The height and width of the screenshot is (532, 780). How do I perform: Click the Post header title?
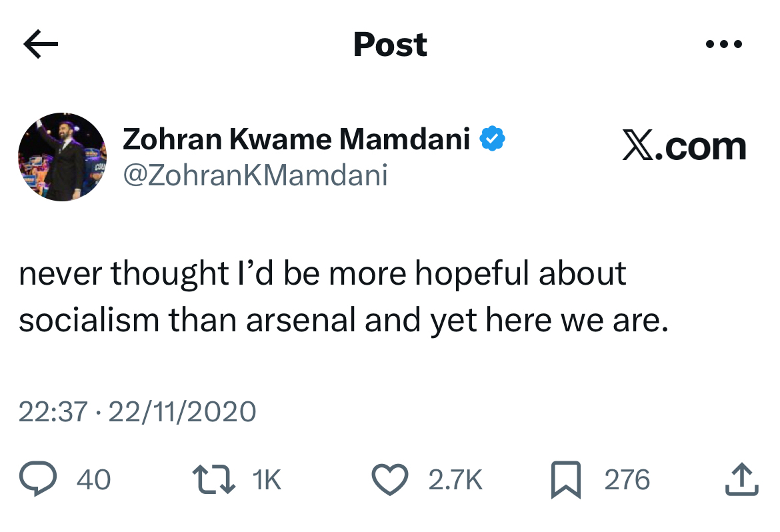390,45
